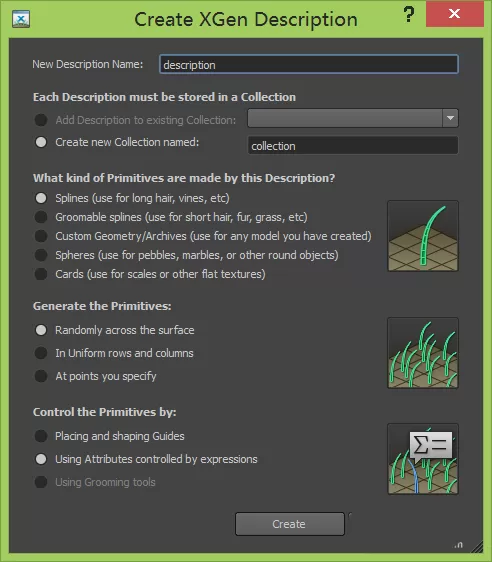Click the XGen window icon in title bar
492x562 pixels.
(21, 19)
